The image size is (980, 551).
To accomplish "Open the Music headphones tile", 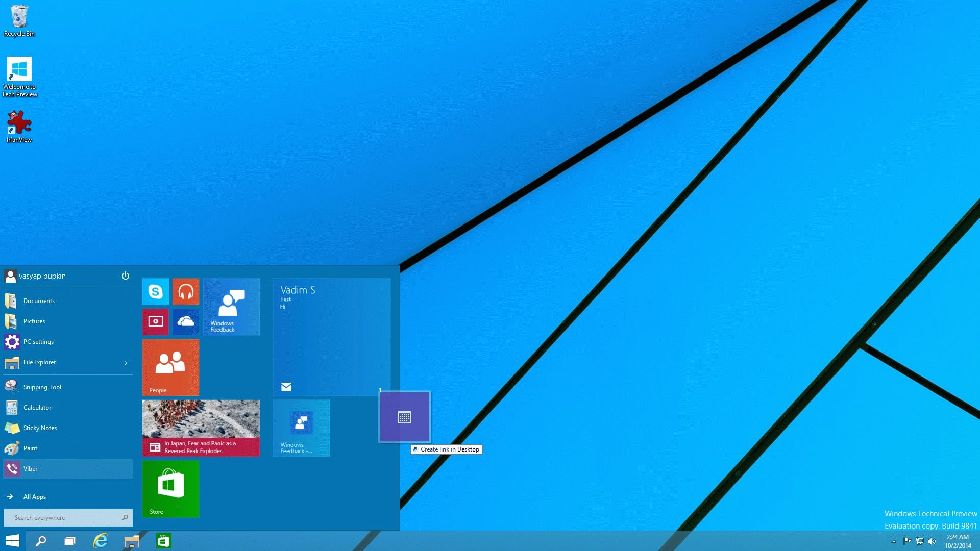I will [186, 292].
